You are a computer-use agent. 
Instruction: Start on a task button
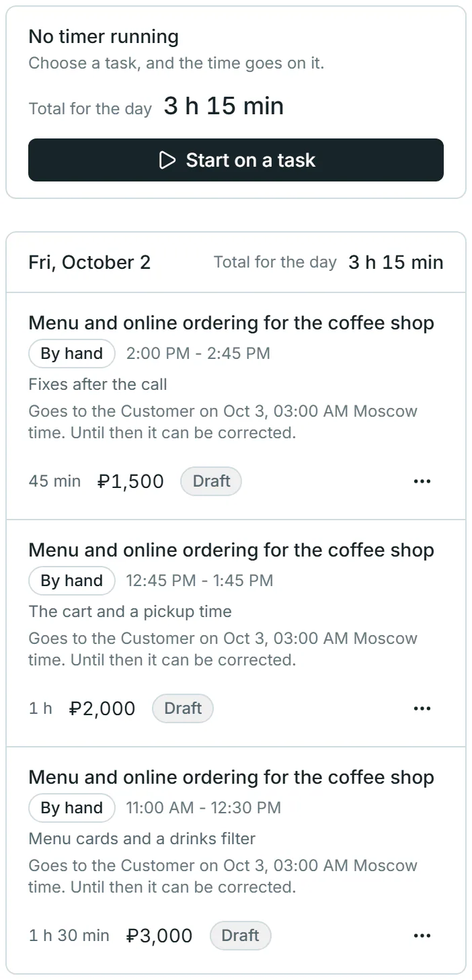[236, 160]
